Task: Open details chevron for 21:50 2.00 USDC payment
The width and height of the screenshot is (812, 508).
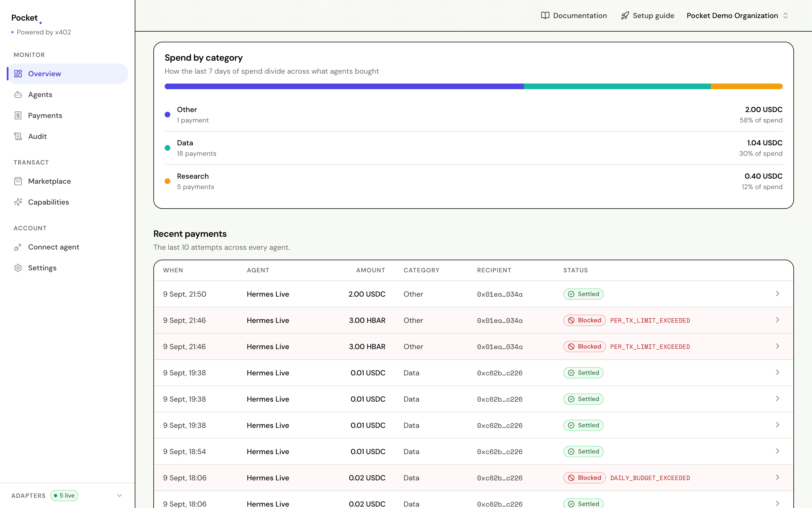Action: click(x=777, y=294)
